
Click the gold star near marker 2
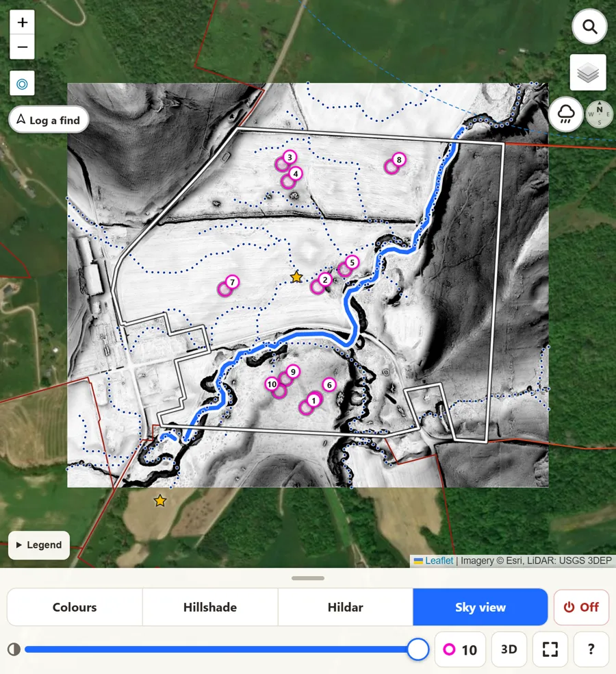click(296, 277)
